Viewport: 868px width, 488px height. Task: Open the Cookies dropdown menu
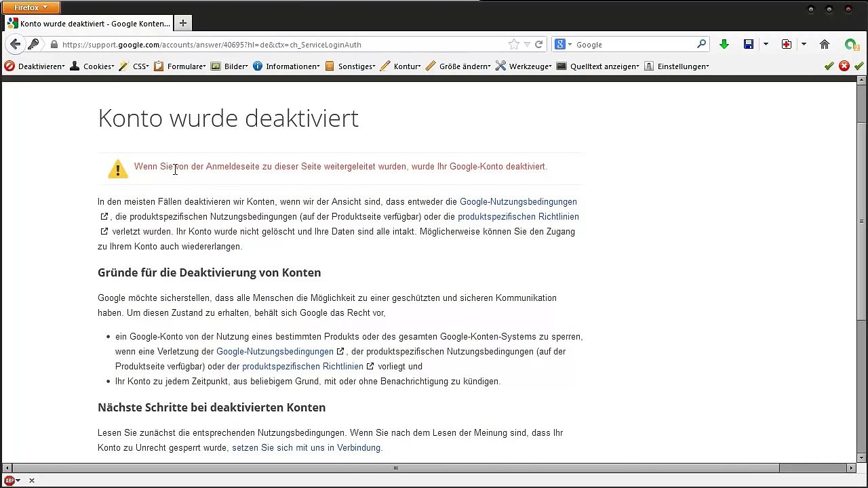pyautogui.click(x=92, y=66)
